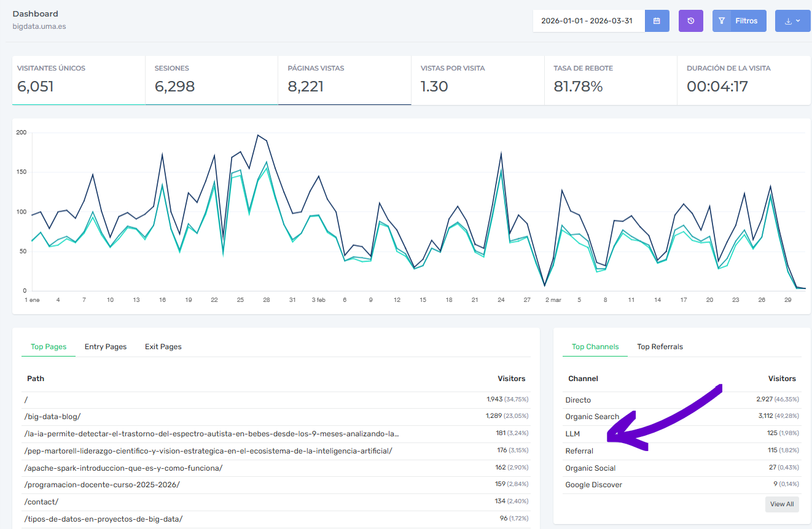Switch to the Entry Pages tab
Viewport: 812px width, 529px height.
click(x=106, y=347)
